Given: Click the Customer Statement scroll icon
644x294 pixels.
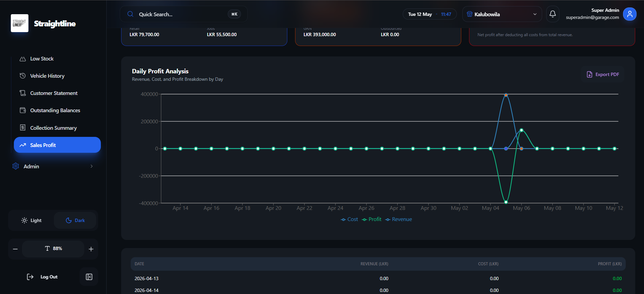Looking at the screenshot, I should click(23, 93).
